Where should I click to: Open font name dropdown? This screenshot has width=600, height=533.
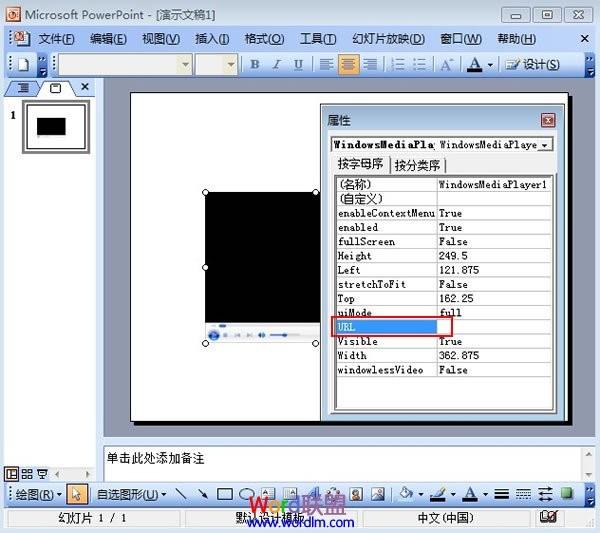186,64
